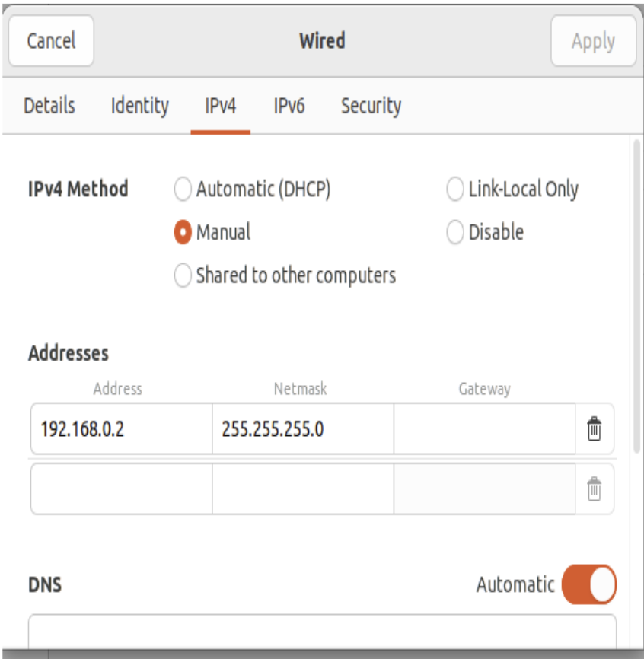
Task: Select the Manual IPv4 method
Action: [212, 232]
